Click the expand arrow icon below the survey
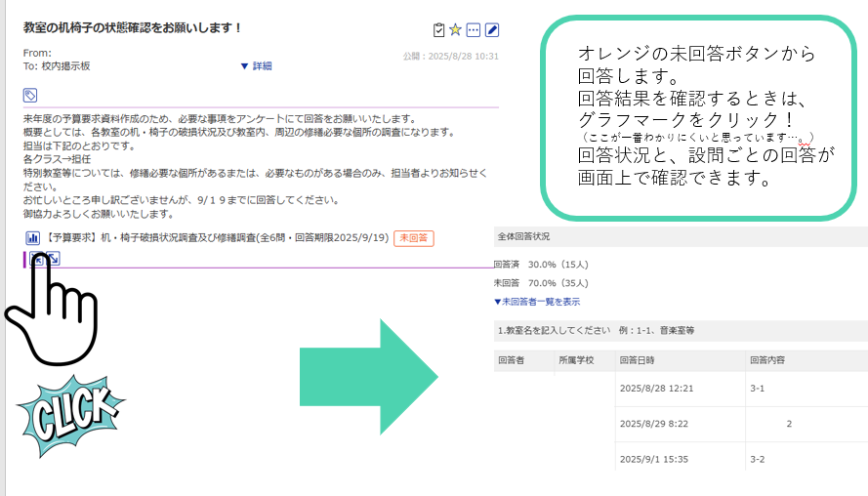Viewport: 868px width, 496px height. pos(54,259)
